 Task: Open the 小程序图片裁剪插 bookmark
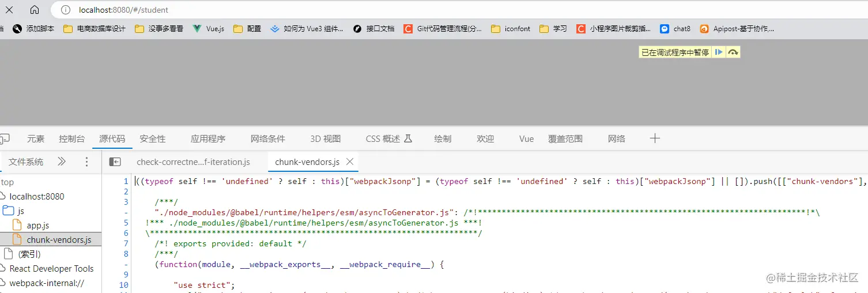point(614,28)
